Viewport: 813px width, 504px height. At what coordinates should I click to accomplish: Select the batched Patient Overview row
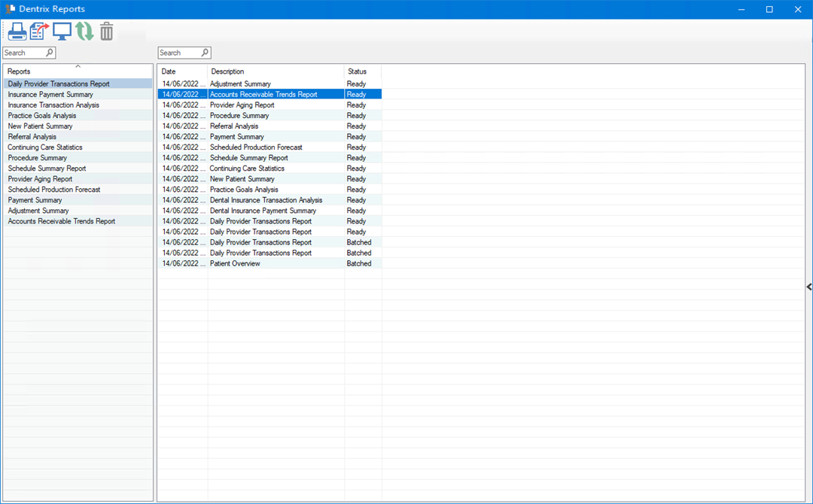[x=235, y=264]
